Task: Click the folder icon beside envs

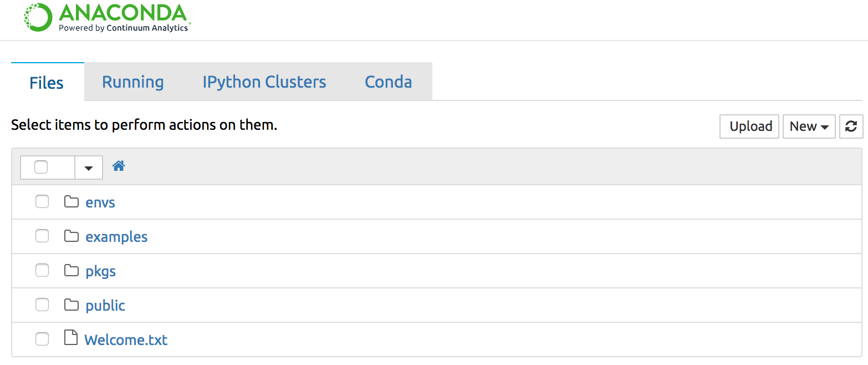Action: (x=71, y=201)
